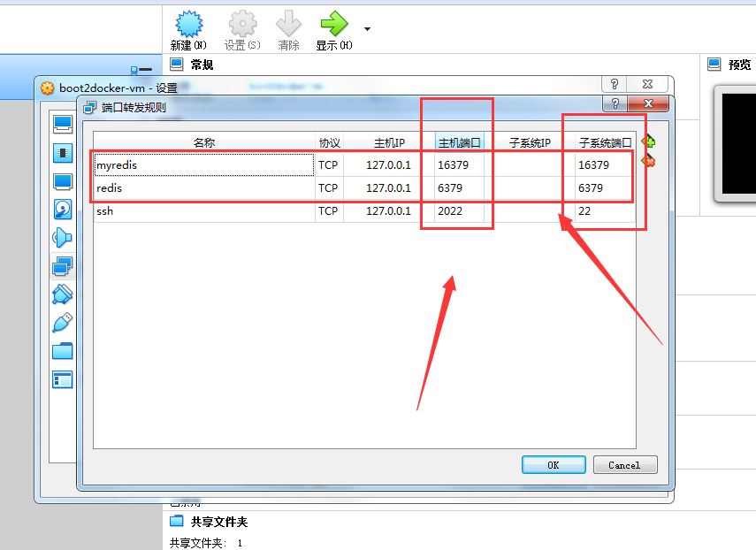Click the 显示 (Show) green arrow icon
Screen dimensions: 756x550
click(333, 24)
